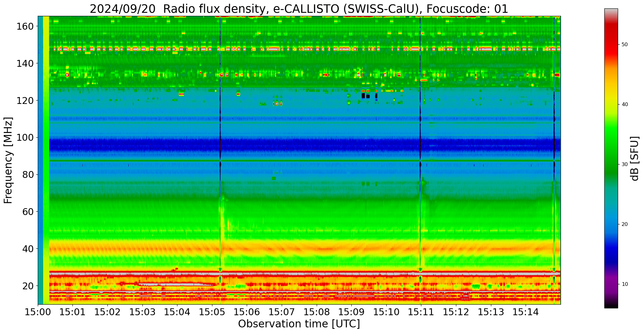Select the 15:08 time tick label
Viewport: 644px width, 333px height.
317,312
